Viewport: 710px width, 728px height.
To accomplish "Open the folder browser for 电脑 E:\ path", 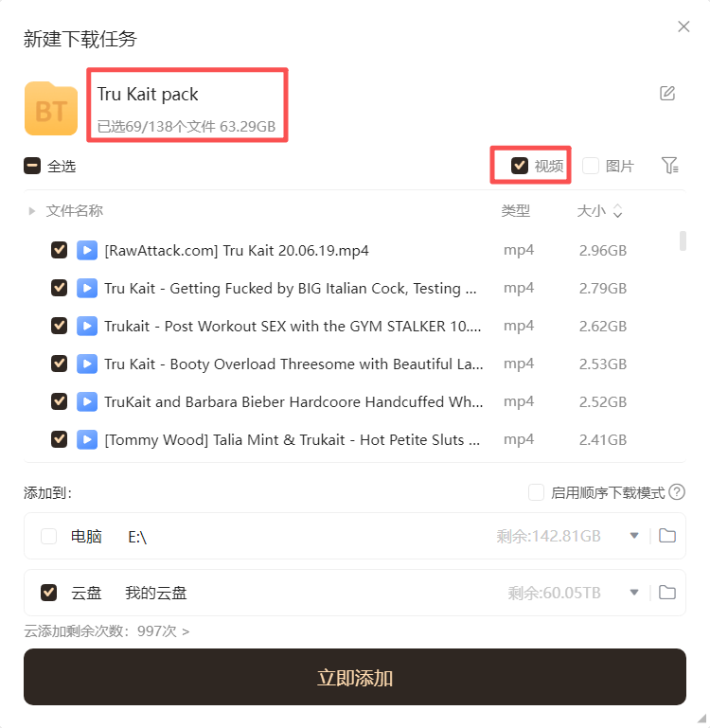I will [x=667, y=536].
